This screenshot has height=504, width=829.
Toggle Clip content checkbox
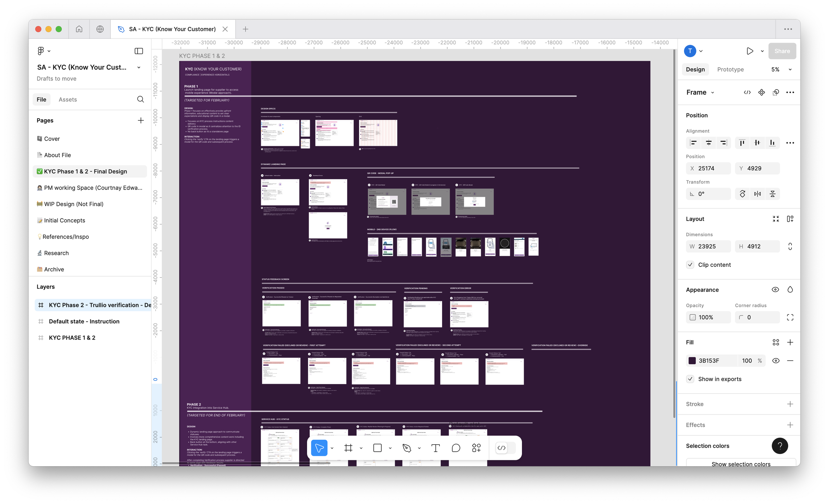690,265
